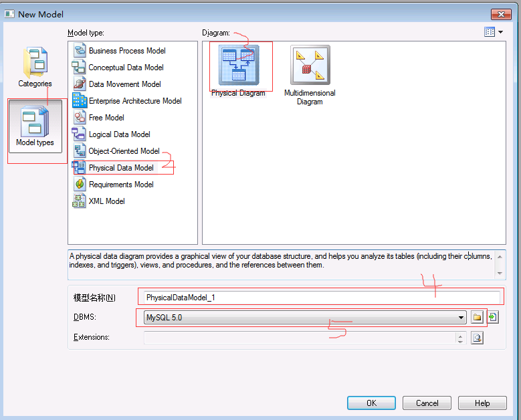Click Physical Data Model text
Image resolution: width=521 pixels, height=420 pixels.
[121, 168]
